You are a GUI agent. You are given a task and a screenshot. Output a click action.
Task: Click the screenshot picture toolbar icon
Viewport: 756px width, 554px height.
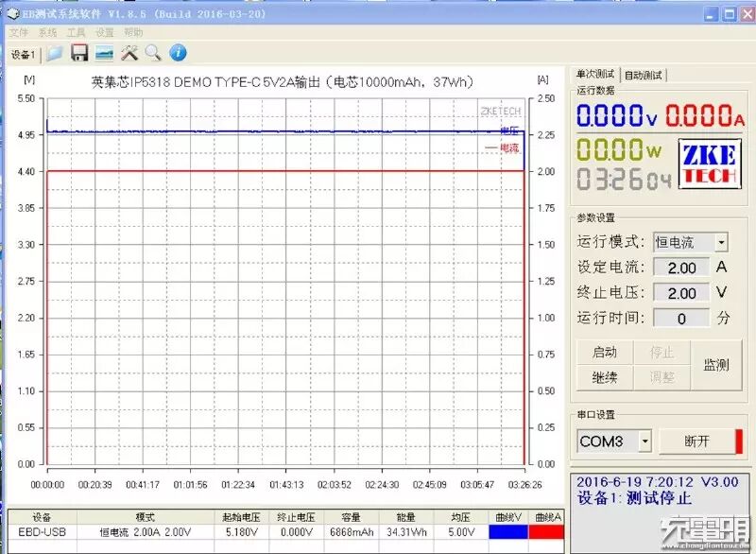[x=104, y=53]
